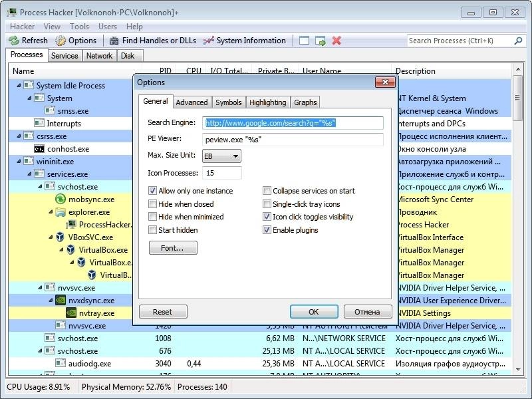
Task: Click the Find Window and Thread icon
Action: click(x=321, y=41)
